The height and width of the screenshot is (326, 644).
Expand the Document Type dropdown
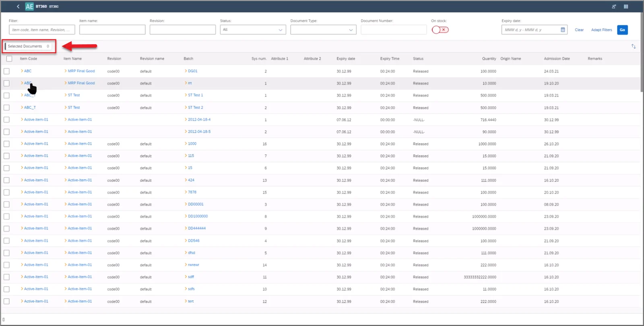click(x=323, y=30)
